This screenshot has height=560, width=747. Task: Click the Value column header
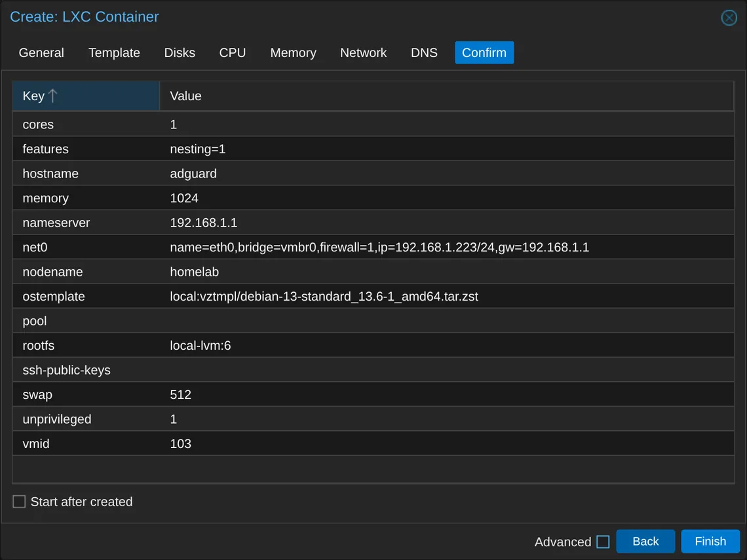pos(446,96)
